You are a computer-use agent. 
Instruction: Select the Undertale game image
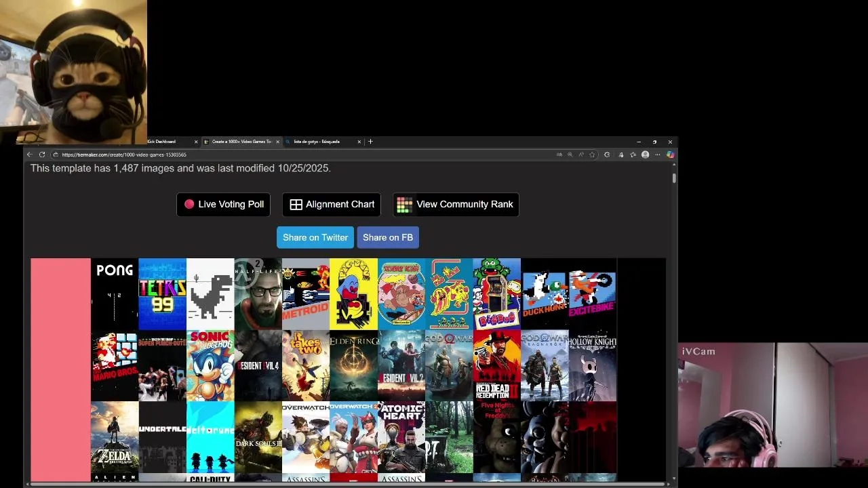162,437
